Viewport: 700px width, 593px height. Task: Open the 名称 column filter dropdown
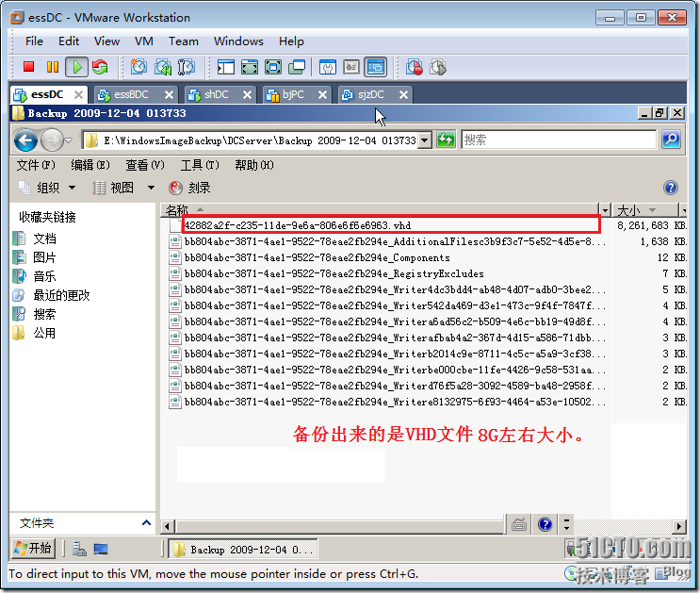pos(605,210)
